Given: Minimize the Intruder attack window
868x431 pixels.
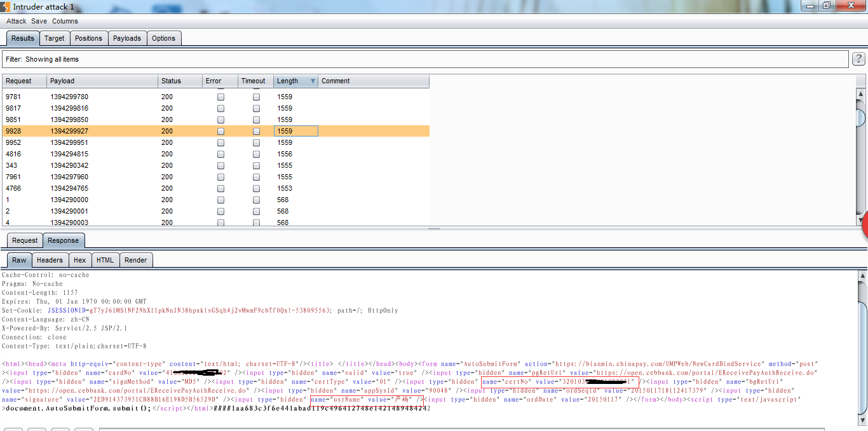Looking at the screenshot, I should [x=810, y=5].
